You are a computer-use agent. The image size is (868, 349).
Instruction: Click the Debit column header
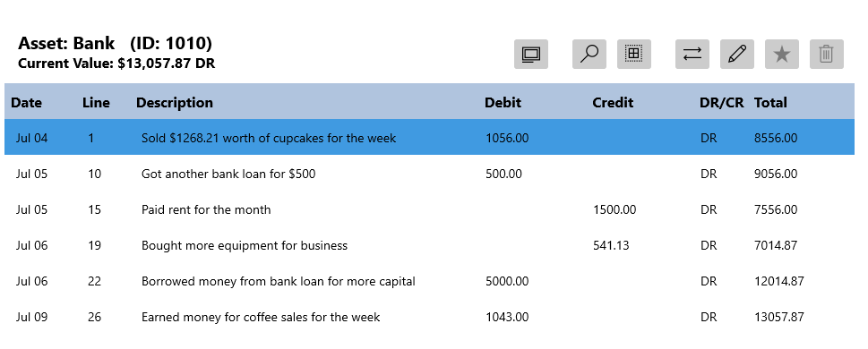[503, 103]
